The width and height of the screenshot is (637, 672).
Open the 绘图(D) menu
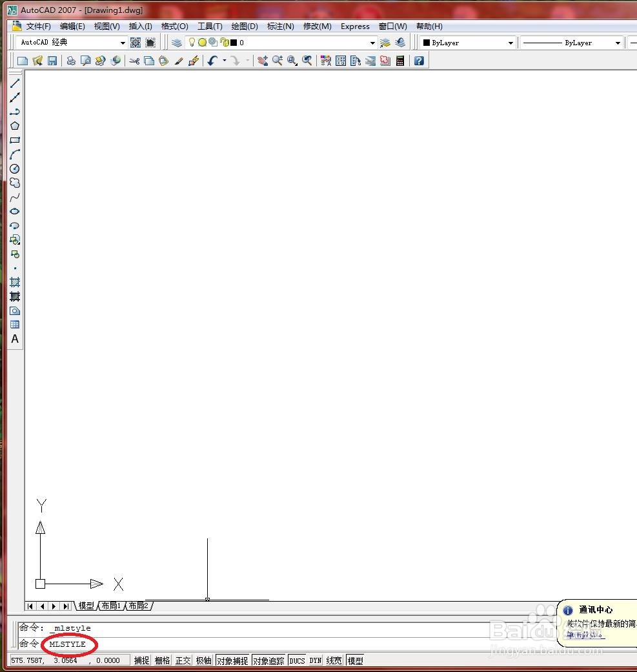[245, 26]
